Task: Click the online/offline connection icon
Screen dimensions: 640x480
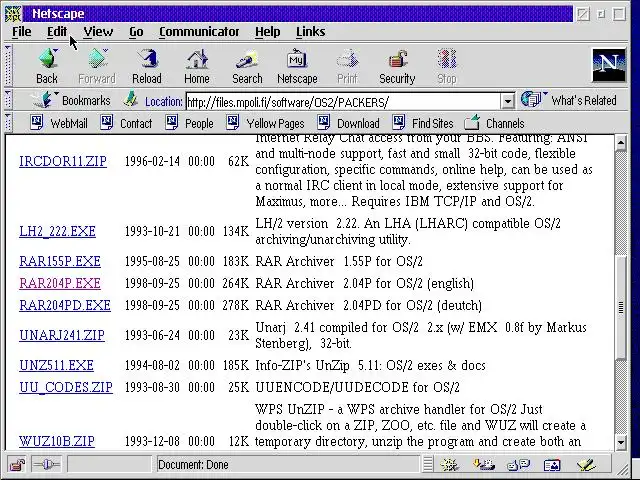Action: [46, 464]
